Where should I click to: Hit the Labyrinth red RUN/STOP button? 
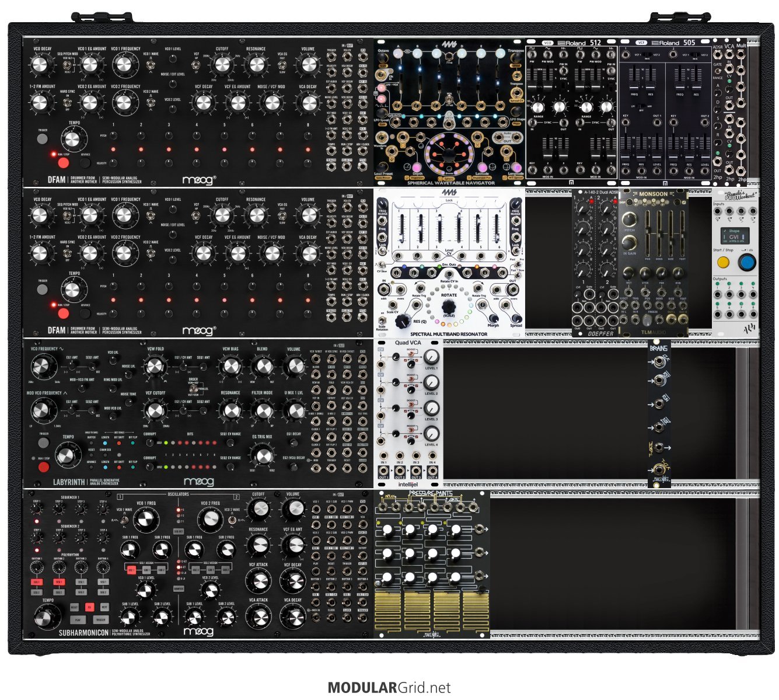click(x=44, y=466)
